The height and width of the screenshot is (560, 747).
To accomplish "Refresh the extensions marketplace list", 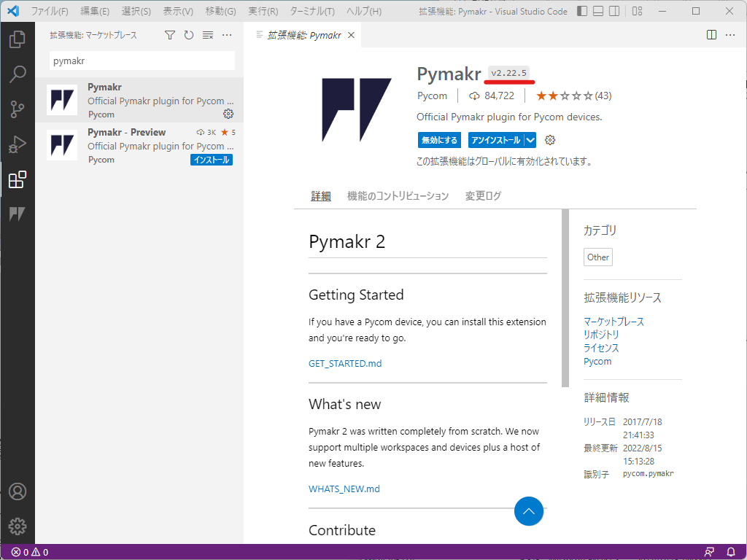I will coord(189,35).
